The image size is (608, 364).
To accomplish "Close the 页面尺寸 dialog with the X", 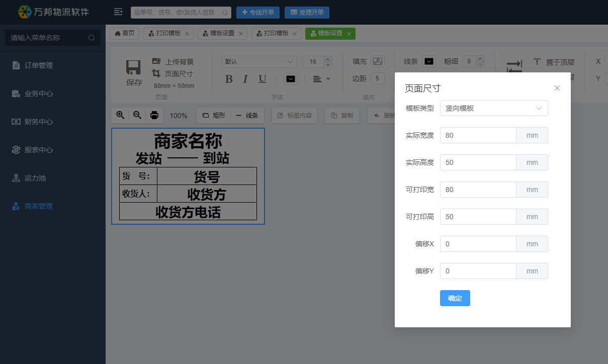I will point(557,88).
